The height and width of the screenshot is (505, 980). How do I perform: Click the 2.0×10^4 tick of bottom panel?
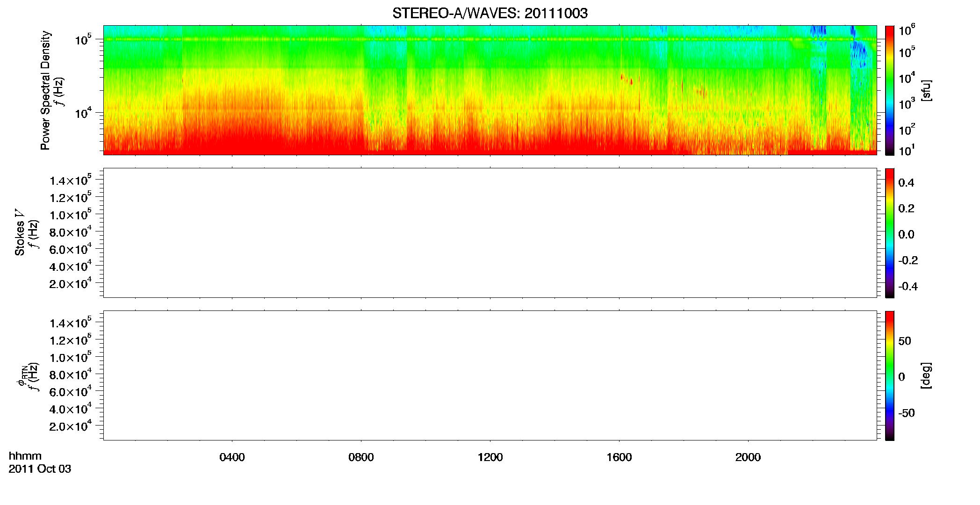tap(70, 426)
